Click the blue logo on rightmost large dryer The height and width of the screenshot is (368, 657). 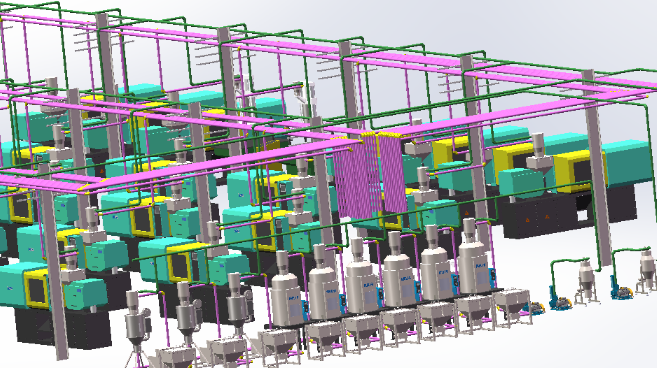coord(480,266)
